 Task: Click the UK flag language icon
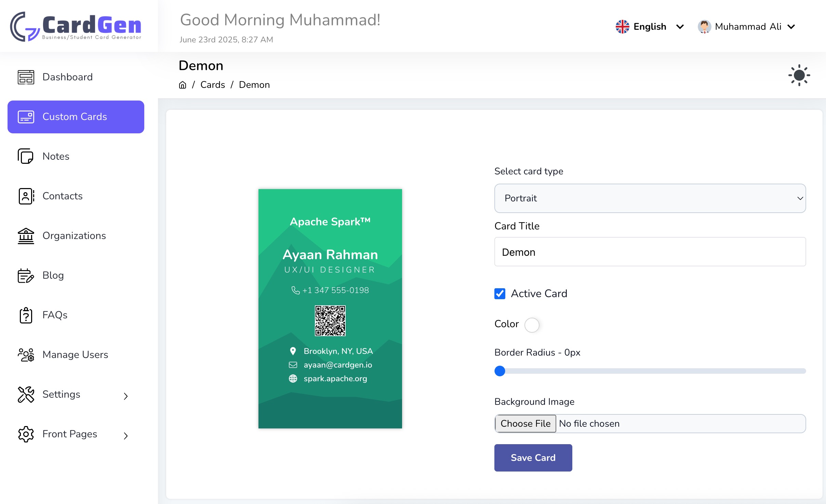(x=622, y=27)
